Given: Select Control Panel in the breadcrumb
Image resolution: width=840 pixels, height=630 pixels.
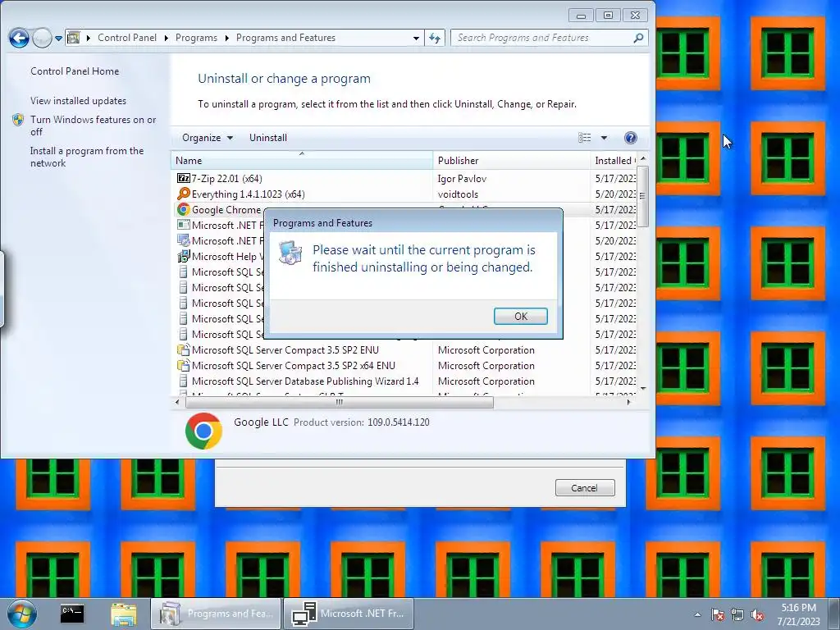Looking at the screenshot, I should click(127, 38).
